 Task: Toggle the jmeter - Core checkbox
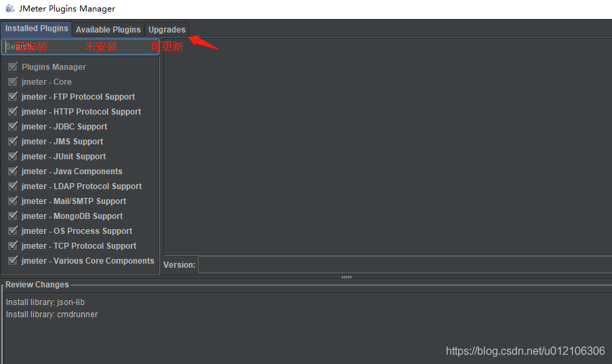point(13,81)
